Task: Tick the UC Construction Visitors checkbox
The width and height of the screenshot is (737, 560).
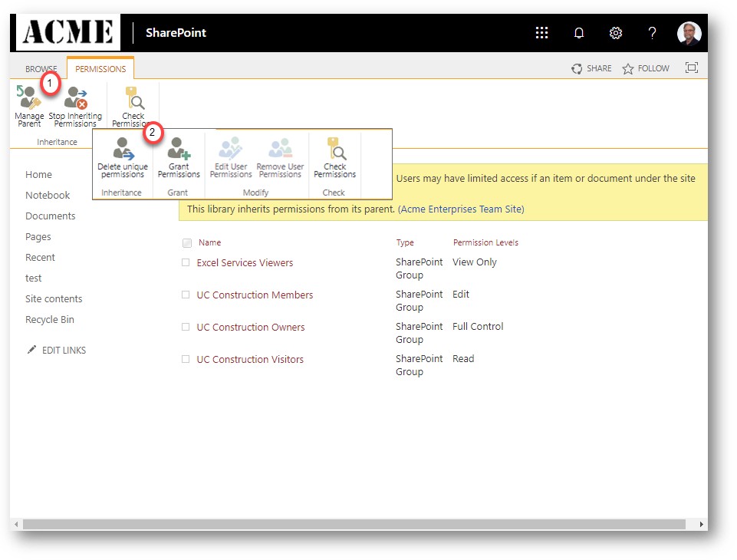Action: point(186,359)
